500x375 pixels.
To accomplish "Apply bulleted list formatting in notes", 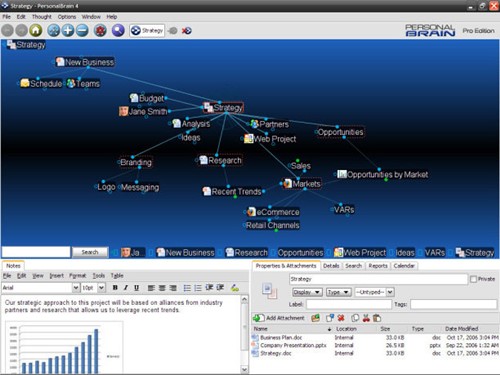I will click(187, 288).
